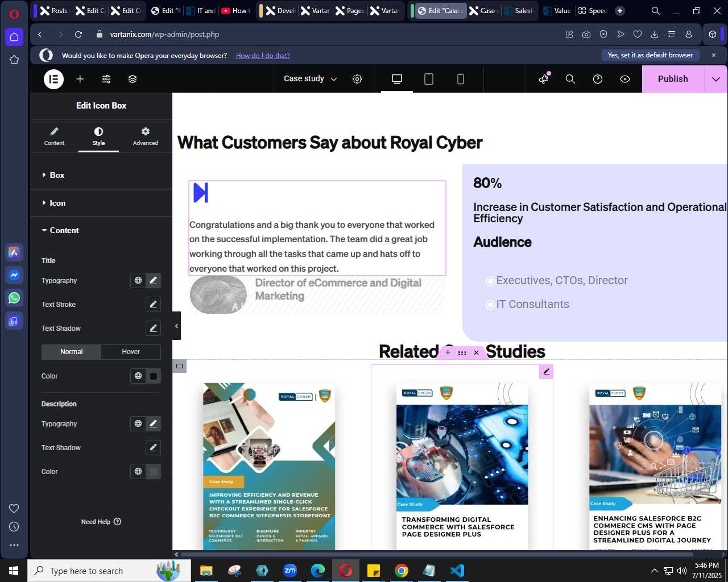Switch to the Posts browser tab

53,10
